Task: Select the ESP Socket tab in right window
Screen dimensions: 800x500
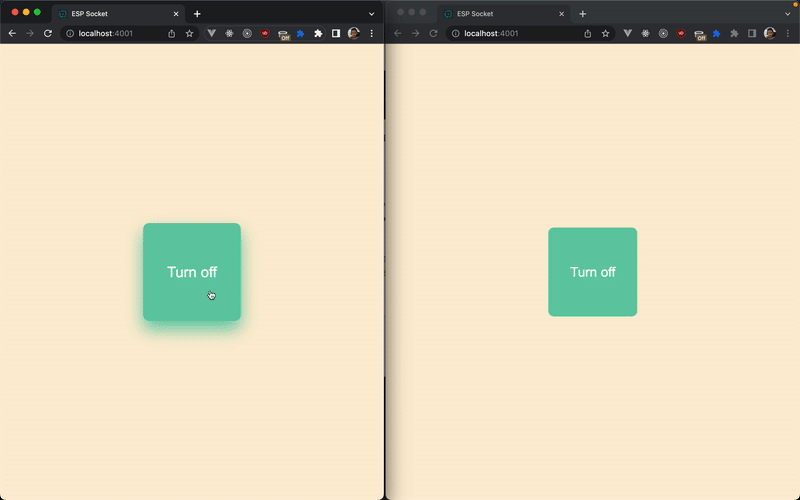Action: (503, 14)
